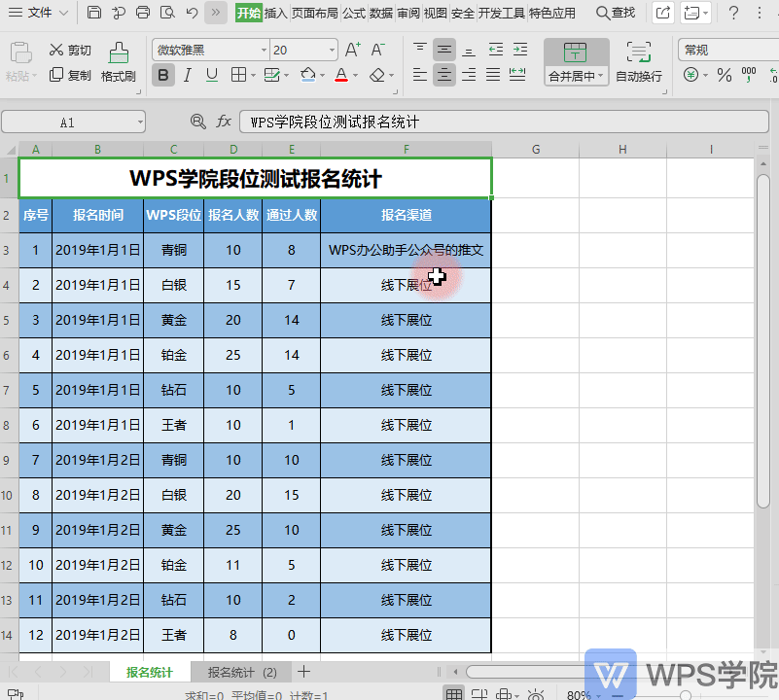Viewport: 779px width, 700px height.
Task: Toggle underline formatting
Action: [x=212, y=76]
